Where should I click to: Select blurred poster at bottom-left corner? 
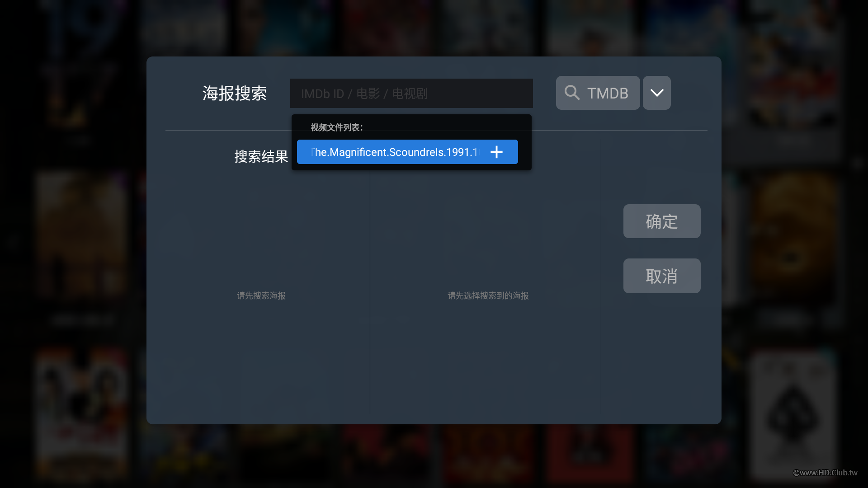point(81,411)
